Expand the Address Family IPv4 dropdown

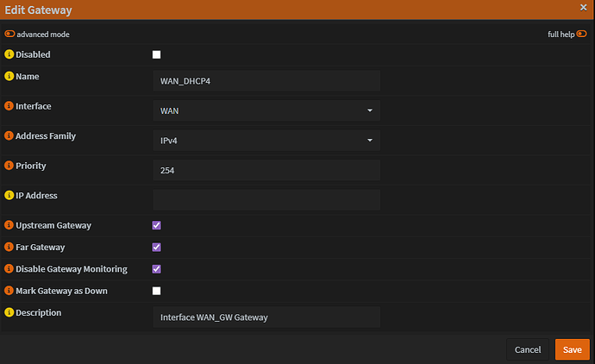[x=266, y=141]
